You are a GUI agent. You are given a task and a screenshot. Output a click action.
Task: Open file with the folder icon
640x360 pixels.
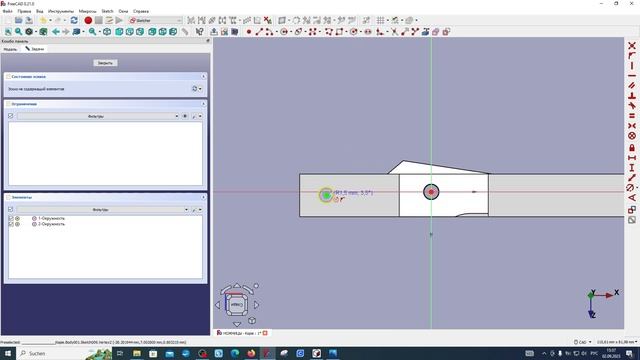point(18,20)
